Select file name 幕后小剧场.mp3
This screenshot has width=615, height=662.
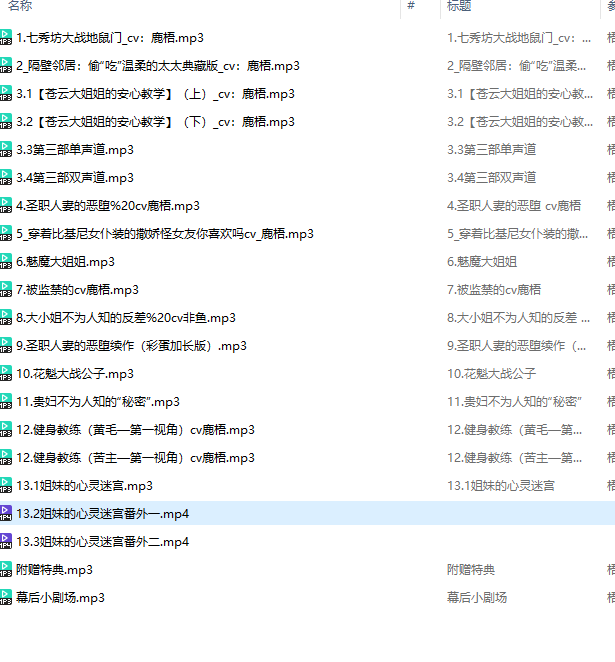point(60,597)
